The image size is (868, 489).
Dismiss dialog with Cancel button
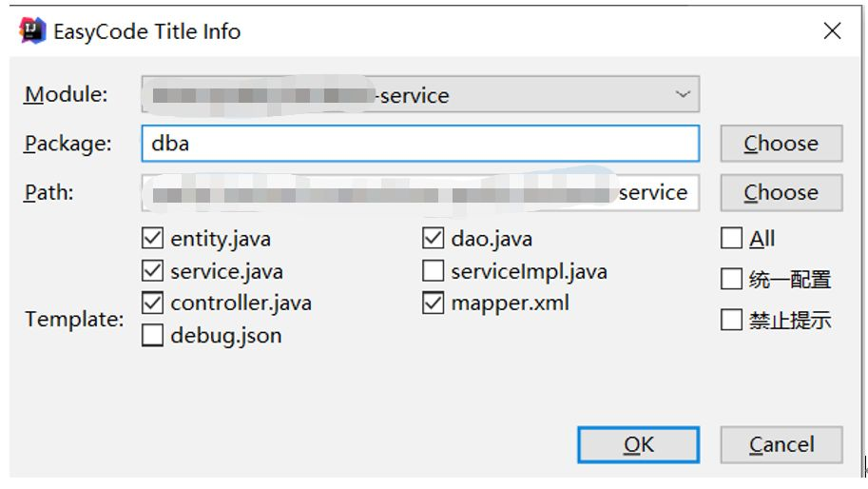click(x=781, y=444)
